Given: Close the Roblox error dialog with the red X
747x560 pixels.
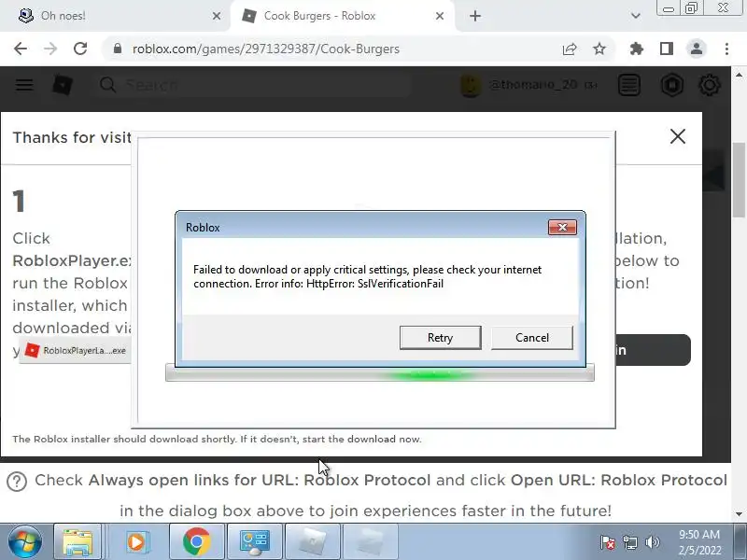Looking at the screenshot, I should click(562, 227).
